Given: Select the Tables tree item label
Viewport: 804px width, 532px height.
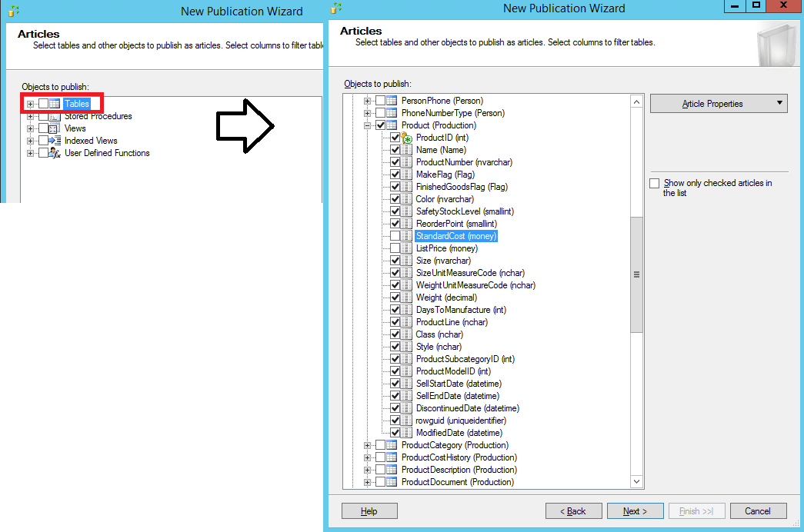Looking at the screenshot, I should [x=77, y=104].
